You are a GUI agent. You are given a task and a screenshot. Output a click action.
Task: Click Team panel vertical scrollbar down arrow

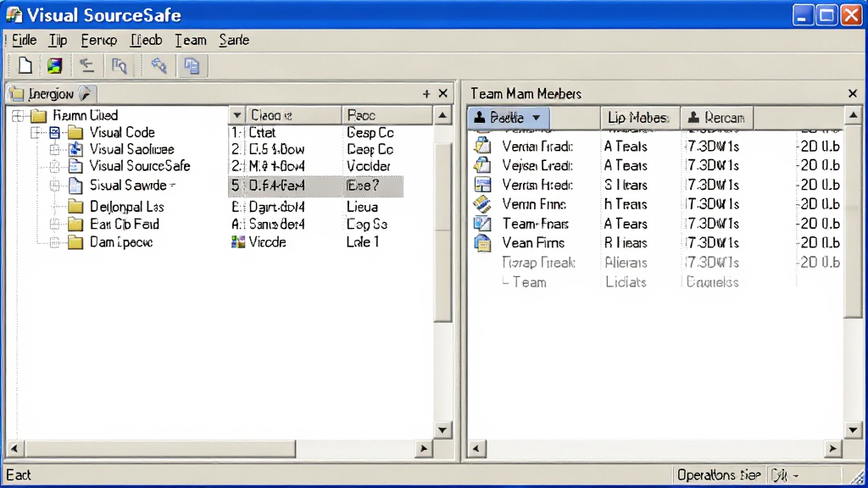[853, 430]
